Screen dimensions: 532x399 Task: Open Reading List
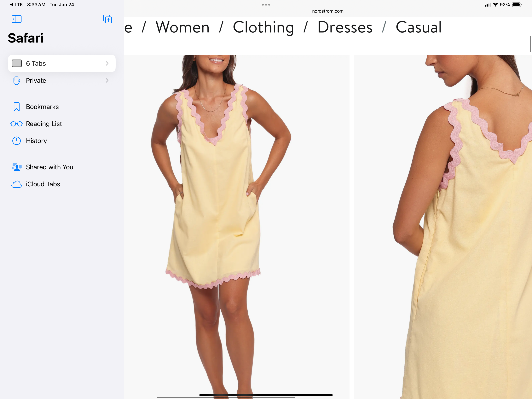coord(62,124)
